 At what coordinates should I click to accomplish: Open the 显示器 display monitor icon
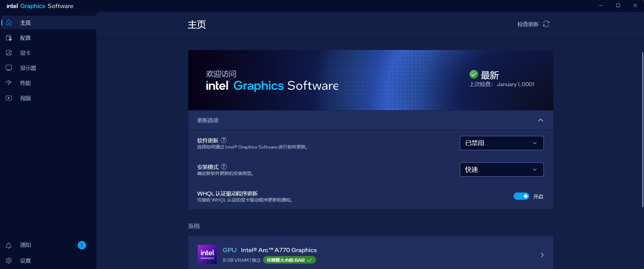(x=9, y=68)
